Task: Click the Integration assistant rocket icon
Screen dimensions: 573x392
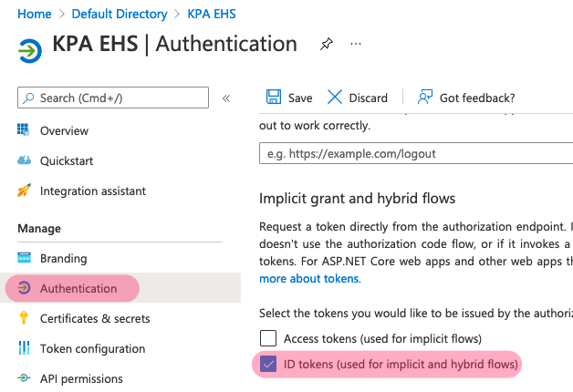Action: point(24,191)
